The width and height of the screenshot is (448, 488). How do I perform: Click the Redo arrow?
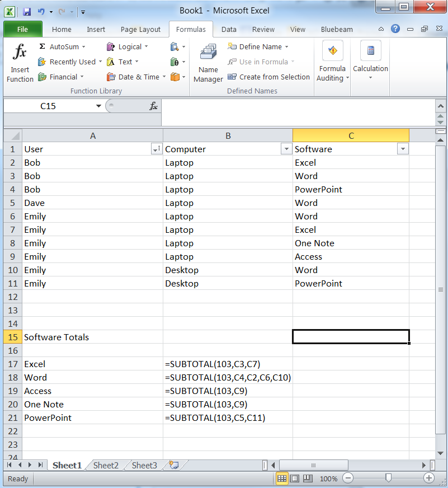(x=62, y=12)
